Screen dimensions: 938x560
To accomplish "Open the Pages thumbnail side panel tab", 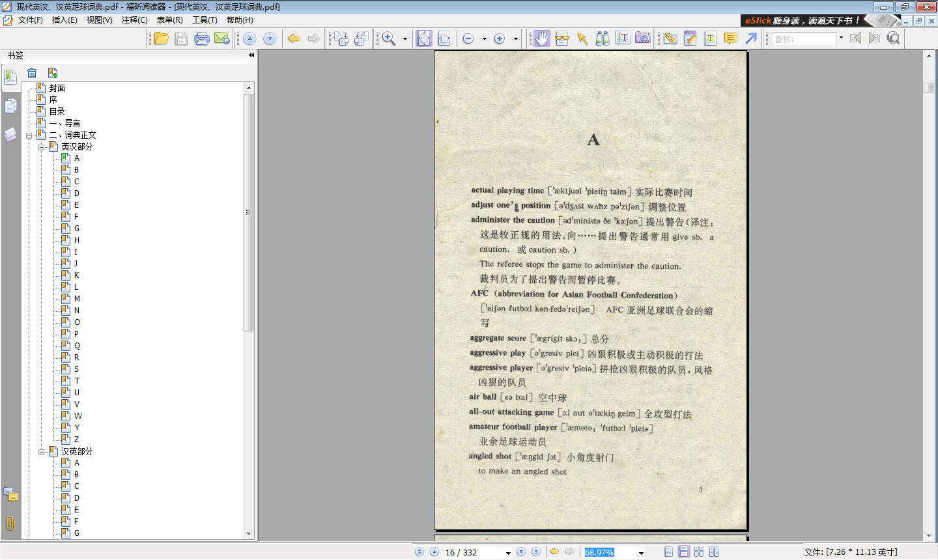I will (10, 106).
